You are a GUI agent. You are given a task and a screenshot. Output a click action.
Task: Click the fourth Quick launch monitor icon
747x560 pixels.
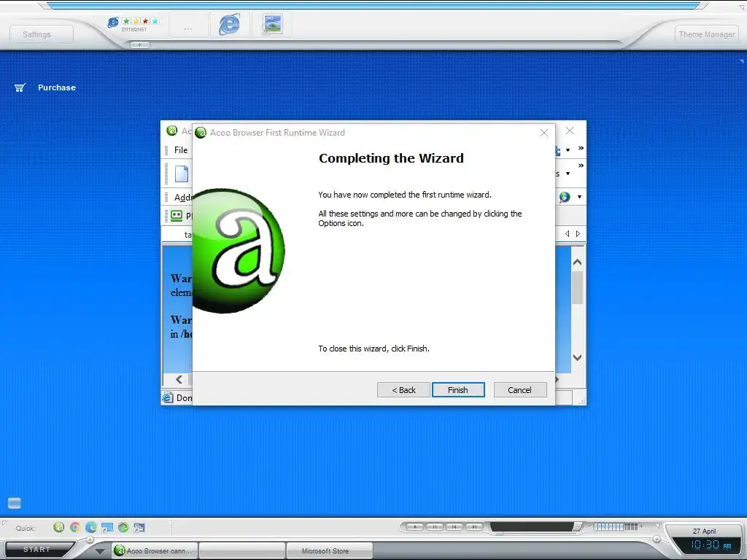click(107, 527)
